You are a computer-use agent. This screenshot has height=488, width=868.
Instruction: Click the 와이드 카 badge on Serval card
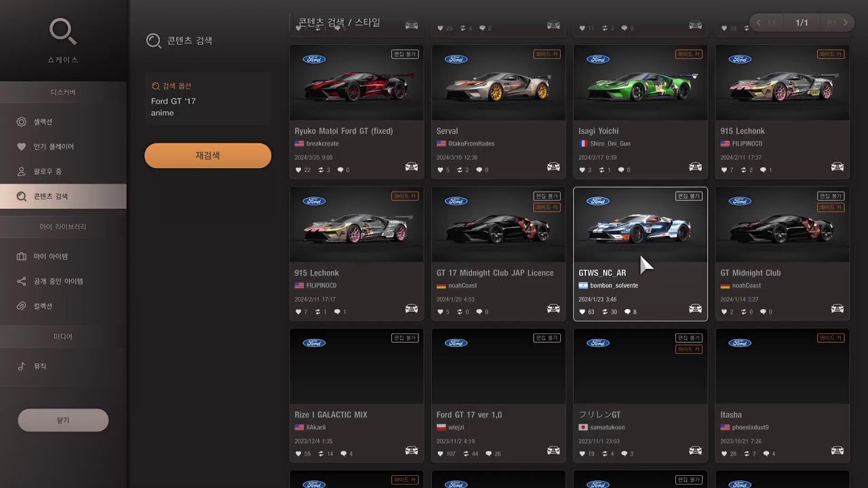[547, 54]
